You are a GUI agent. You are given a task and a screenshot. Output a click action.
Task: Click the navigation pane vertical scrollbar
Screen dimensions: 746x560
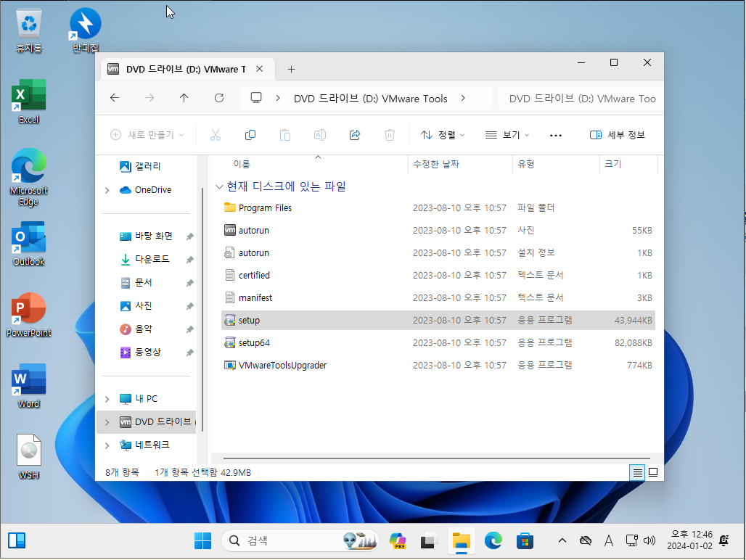click(x=202, y=309)
